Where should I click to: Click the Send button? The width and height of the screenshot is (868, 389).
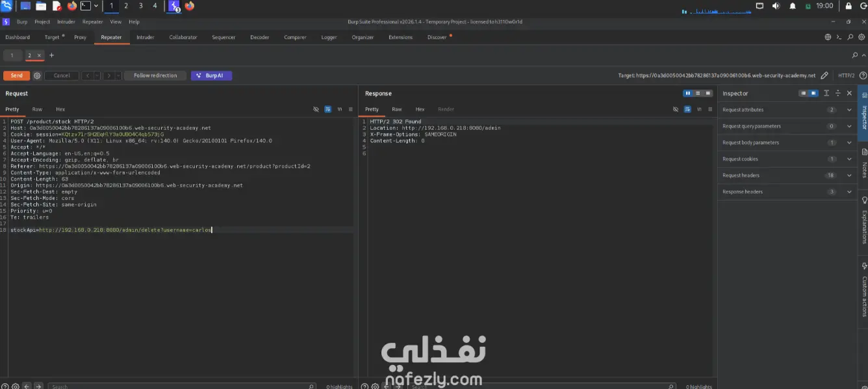coord(17,75)
